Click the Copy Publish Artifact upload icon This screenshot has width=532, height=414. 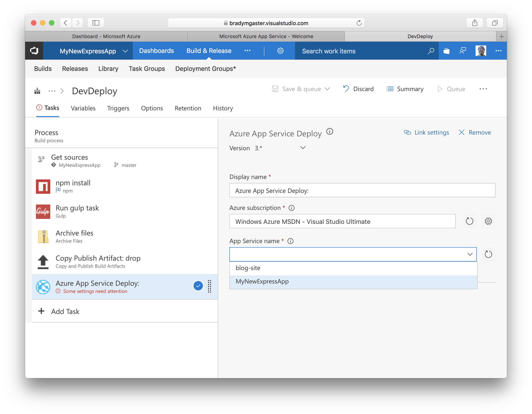tap(43, 262)
